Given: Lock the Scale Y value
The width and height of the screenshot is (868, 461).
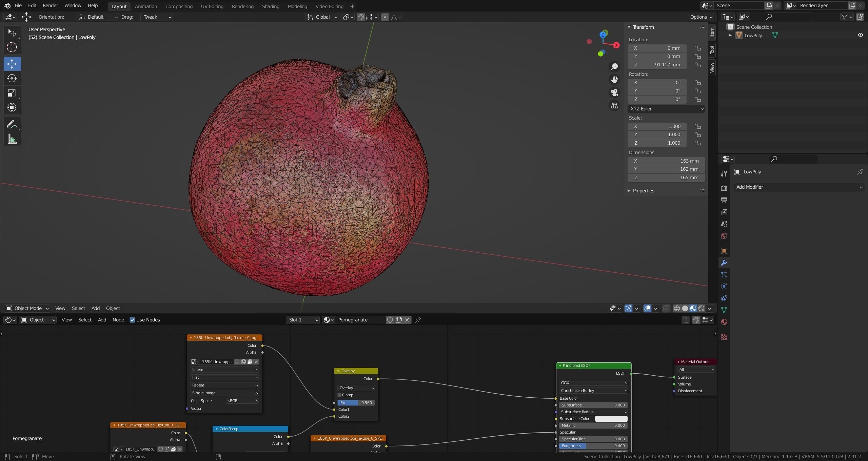Looking at the screenshot, I should 697,134.
